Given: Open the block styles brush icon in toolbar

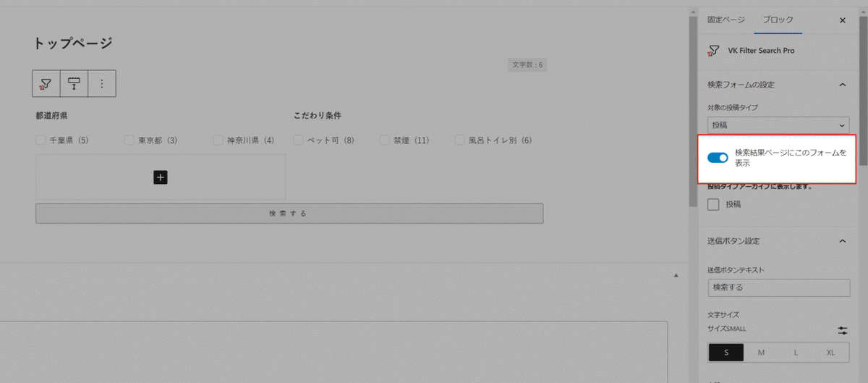Looking at the screenshot, I should coord(73,84).
